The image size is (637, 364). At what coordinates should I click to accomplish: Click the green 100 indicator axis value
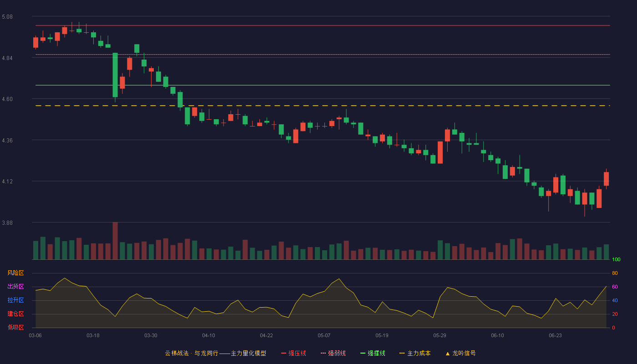tap(617, 260)
